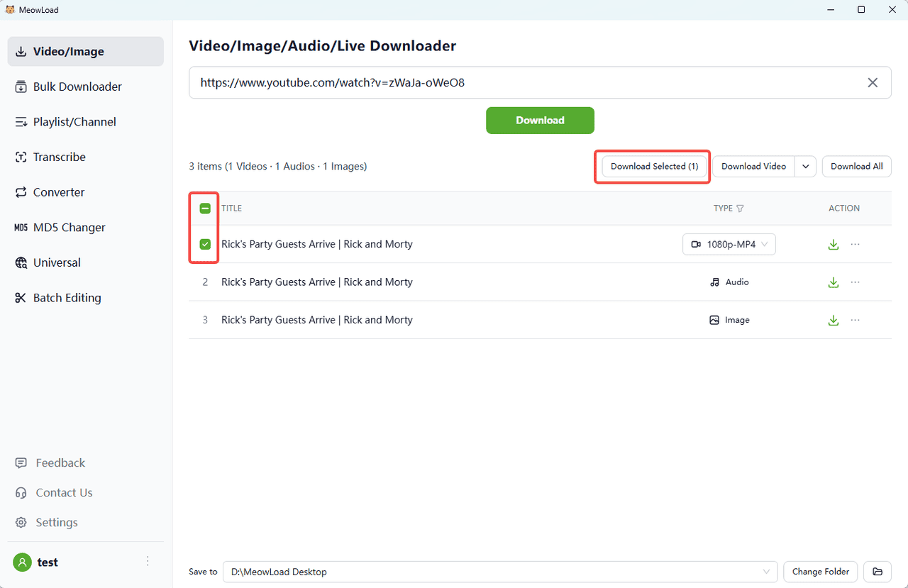Expand the Save to path dropdown
The height and width of the screenshot is (588, 908).
coord(766,572)
